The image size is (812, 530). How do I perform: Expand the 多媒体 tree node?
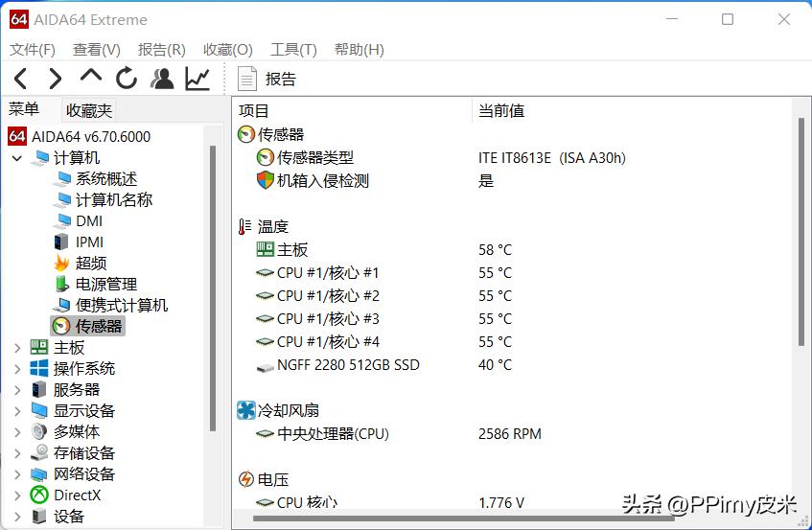17,431
